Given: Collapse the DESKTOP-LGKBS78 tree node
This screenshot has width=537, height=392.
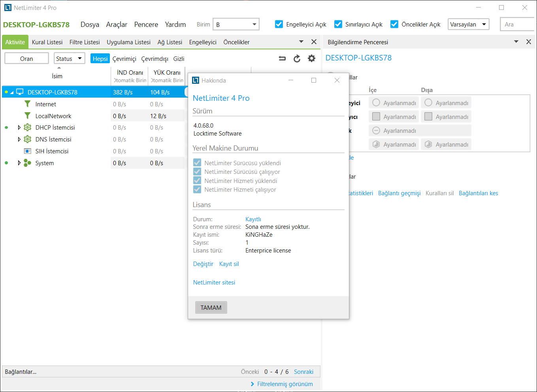Looking at the screenshot, I should coord(12,92).
